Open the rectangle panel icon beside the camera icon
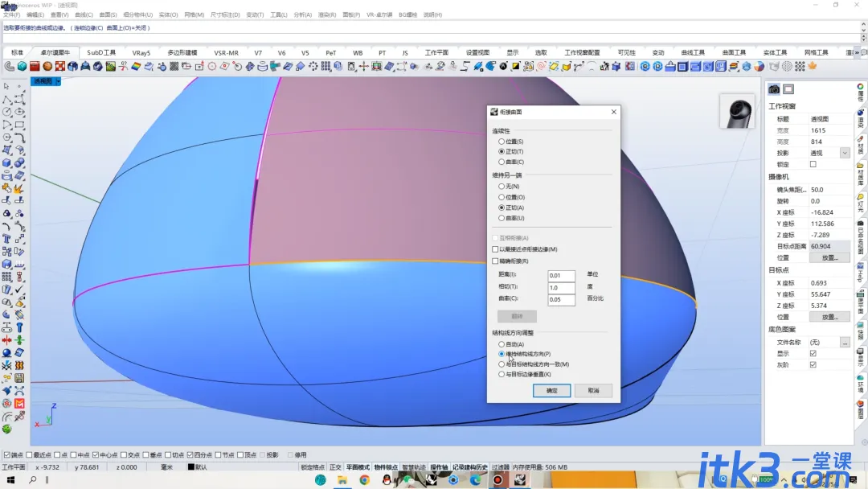The height and width of the screenshot is (489, 868). pyautogui.click(x=788, y=89)
